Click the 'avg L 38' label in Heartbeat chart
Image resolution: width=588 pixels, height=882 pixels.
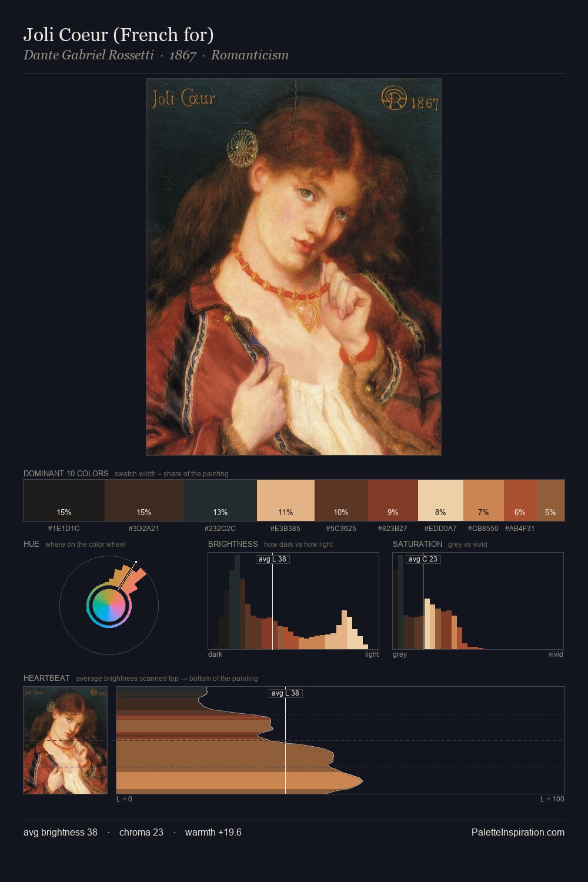click(x=285, y=693)
